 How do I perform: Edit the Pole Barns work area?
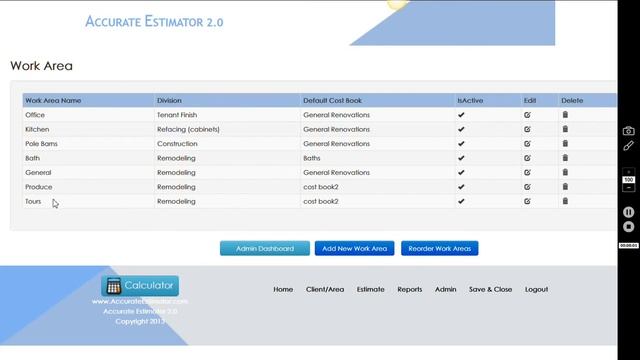(527, 144)
